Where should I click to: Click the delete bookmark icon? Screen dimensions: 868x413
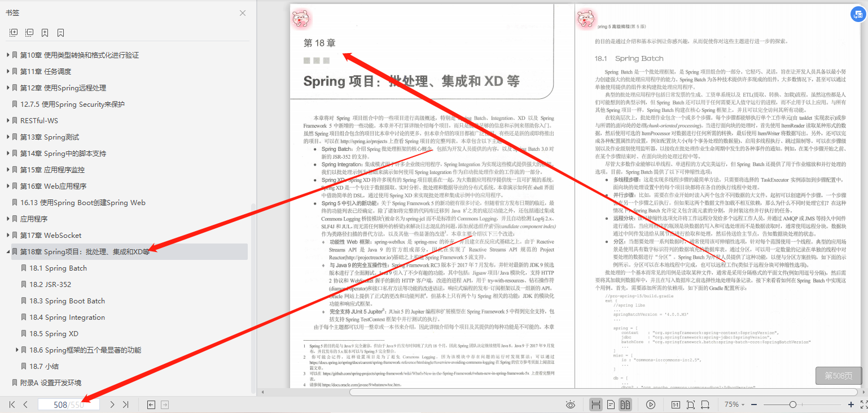(60, 33)
